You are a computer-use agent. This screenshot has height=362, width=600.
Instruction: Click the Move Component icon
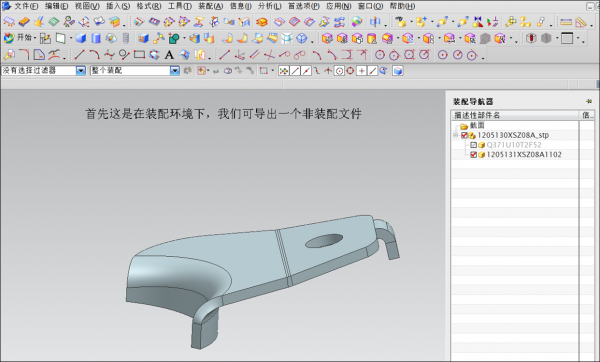443,21
